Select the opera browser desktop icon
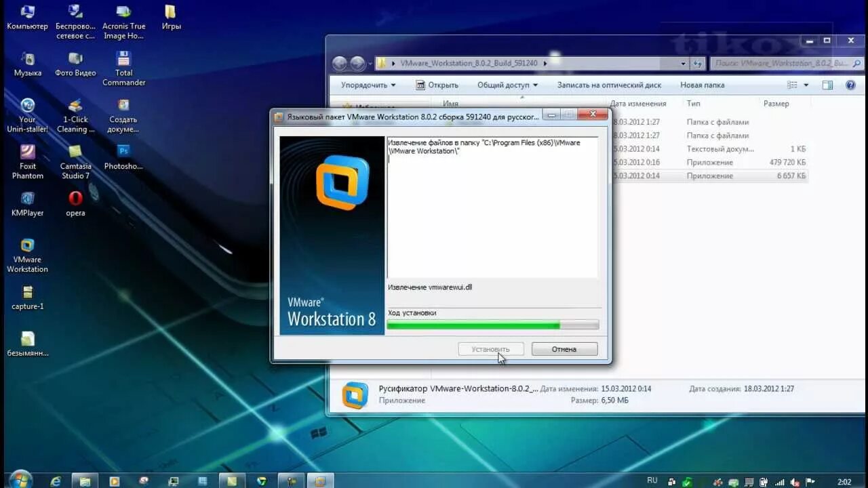The height and width of the screenshot is (488, 868). pyautogui.click(x=75, y=204)
